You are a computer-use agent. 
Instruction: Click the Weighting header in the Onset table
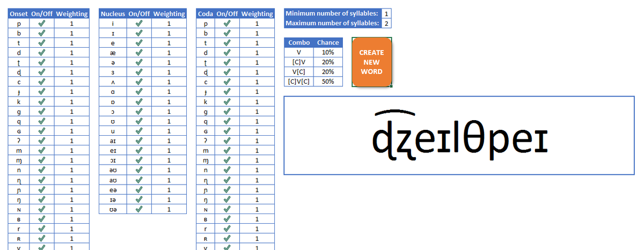coord(71,14)
